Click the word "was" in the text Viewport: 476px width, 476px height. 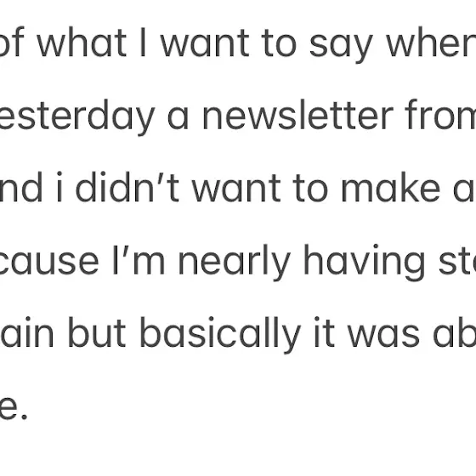383,336
